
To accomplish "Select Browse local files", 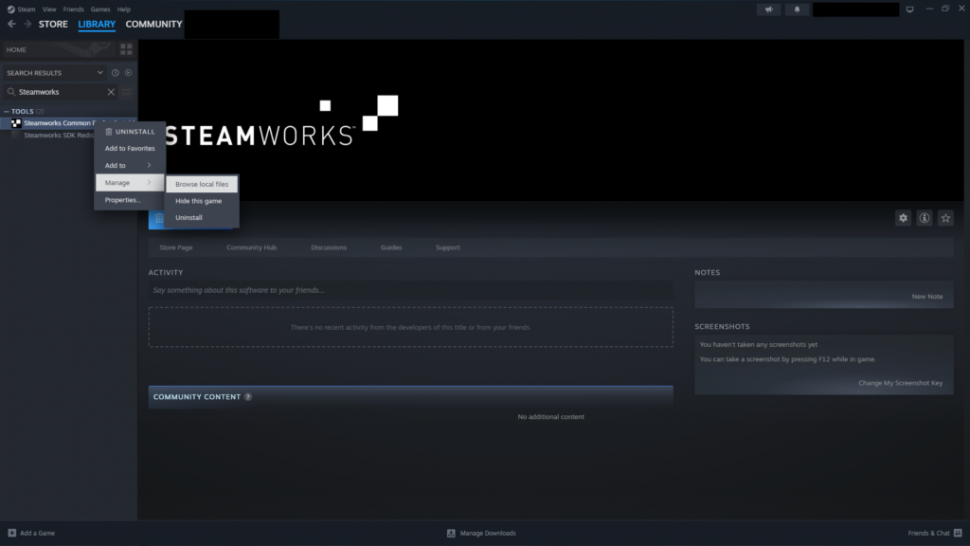I will click(202, 184).
